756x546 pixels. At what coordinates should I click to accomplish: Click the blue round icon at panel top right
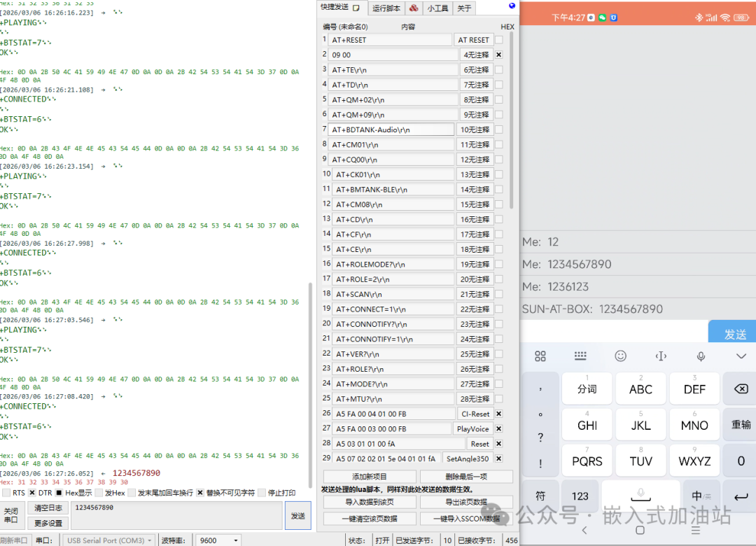512,6
